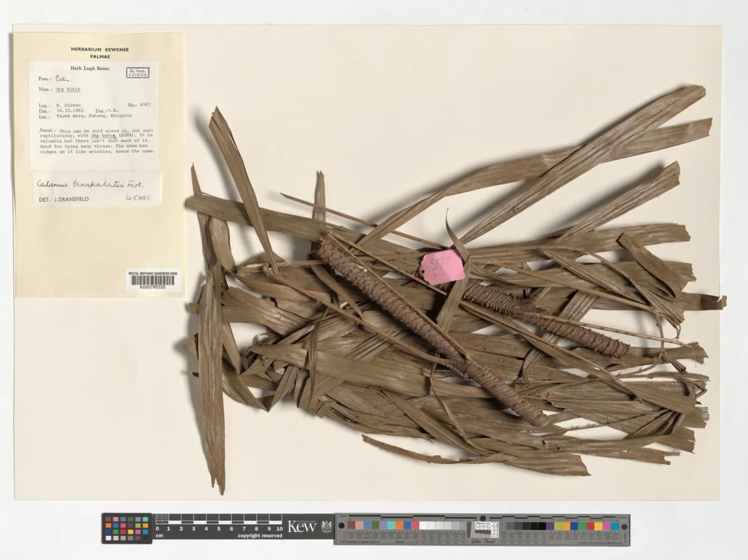Click the royal crest beside the Kew logo

[x=327, y=526]
